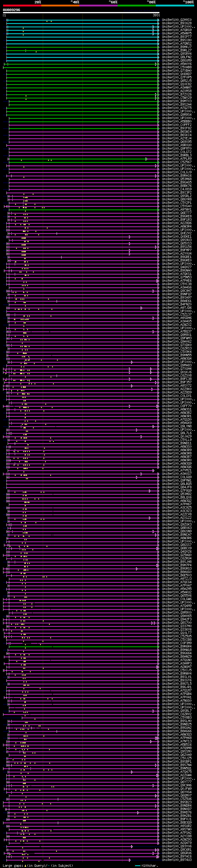Click UniRef100_B9IF82 text
This screenshot has height=868, width=197.
coord(177,128)
